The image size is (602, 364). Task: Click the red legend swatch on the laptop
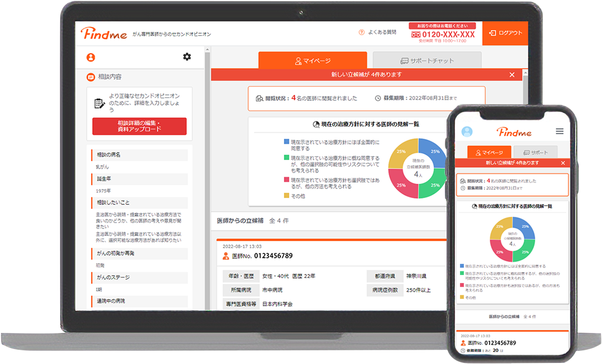[286, 179]
